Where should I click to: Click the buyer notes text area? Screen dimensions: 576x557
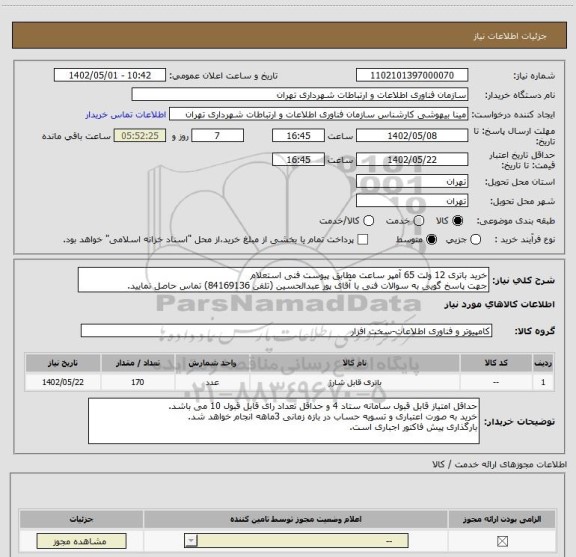tap(284, 421)
